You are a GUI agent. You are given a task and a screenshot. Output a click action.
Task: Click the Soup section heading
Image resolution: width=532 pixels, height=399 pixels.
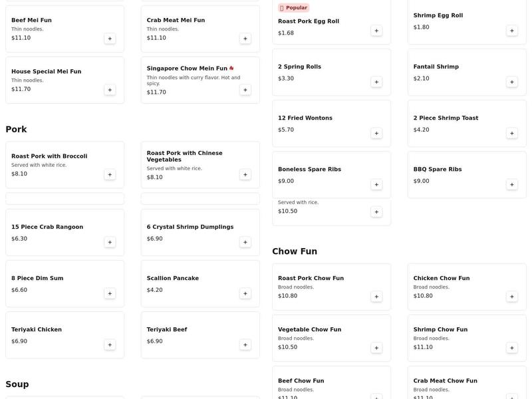coord(17,383)
